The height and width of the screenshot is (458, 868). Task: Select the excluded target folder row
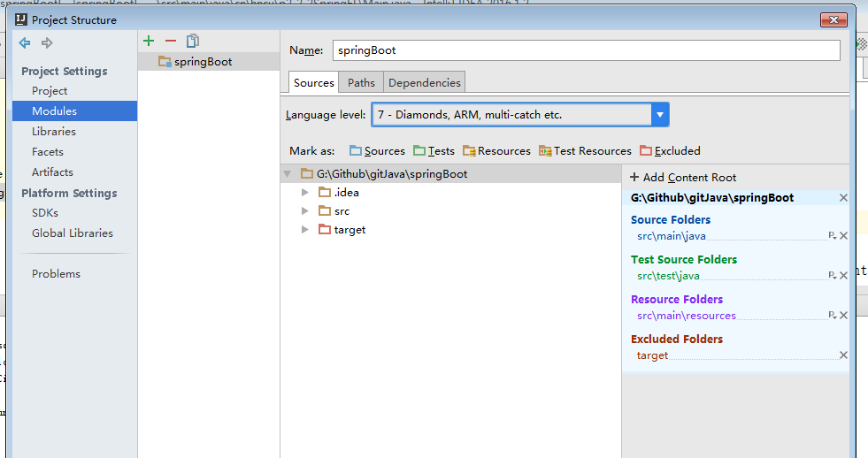[450, 230]
